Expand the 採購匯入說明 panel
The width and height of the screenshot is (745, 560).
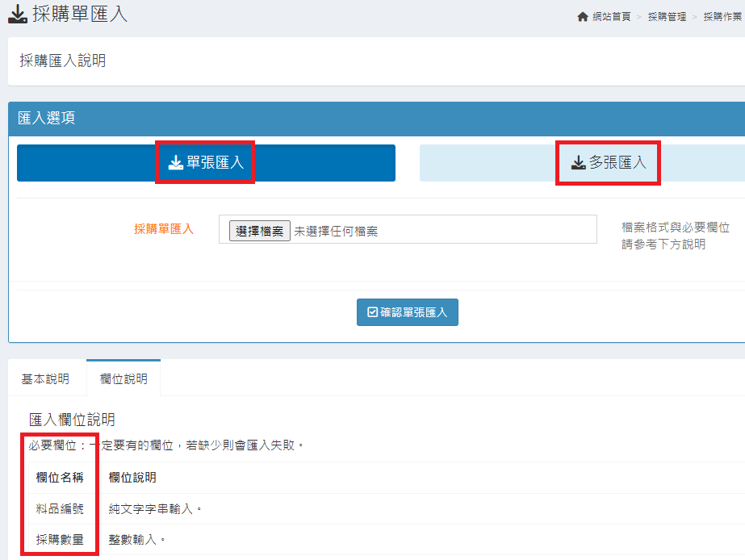pyautogui.click(x=63, y=61)
